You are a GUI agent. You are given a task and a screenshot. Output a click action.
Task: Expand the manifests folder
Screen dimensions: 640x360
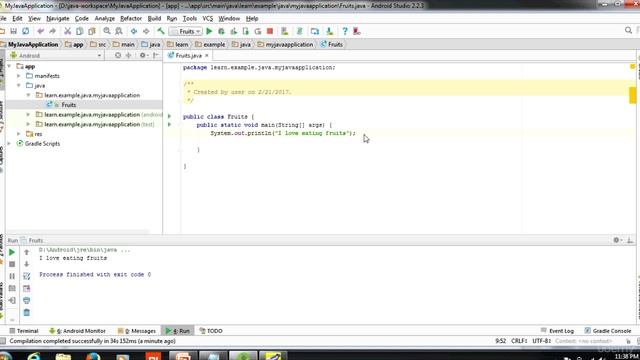(19, 76)
